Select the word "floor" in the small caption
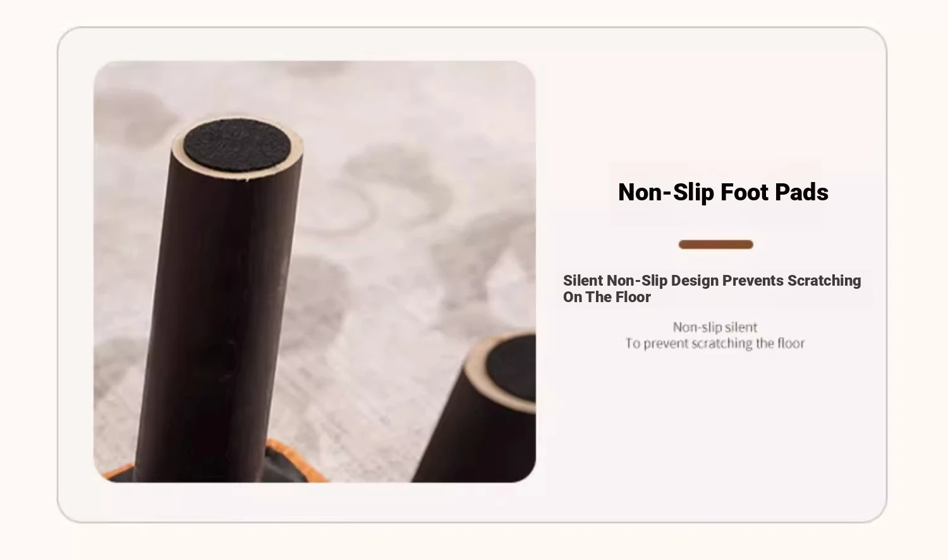 tap(791, 343)
